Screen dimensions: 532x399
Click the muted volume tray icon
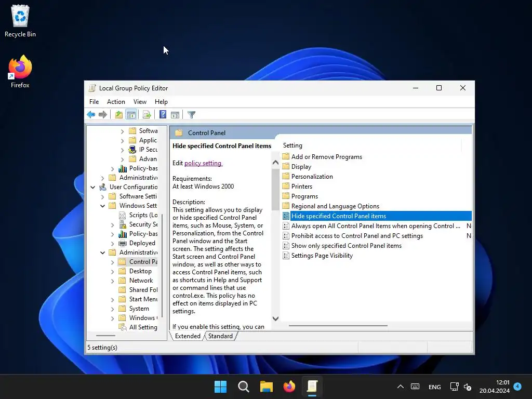point(468,387)
